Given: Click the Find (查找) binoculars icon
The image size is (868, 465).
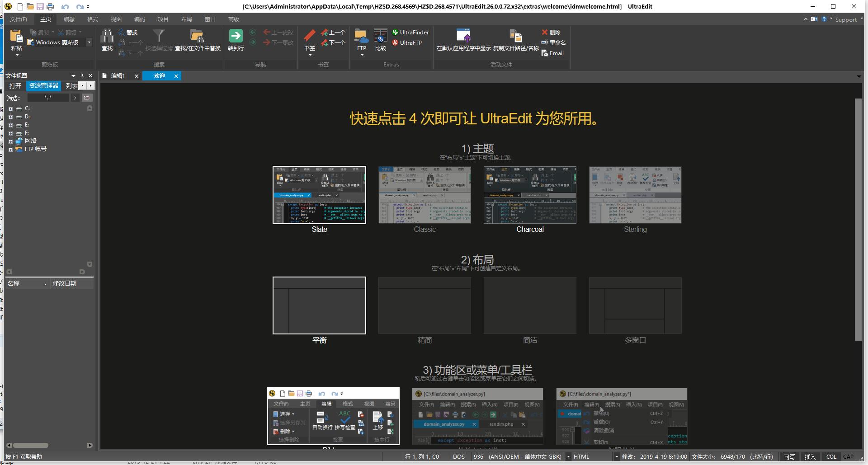Looking at the screenshot, I should pos(107,36).
